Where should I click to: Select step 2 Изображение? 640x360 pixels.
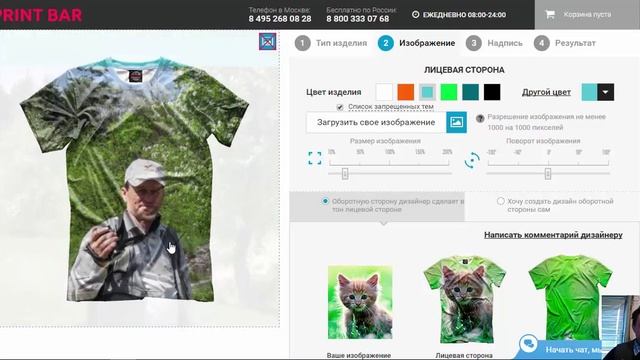pos(416,43)
